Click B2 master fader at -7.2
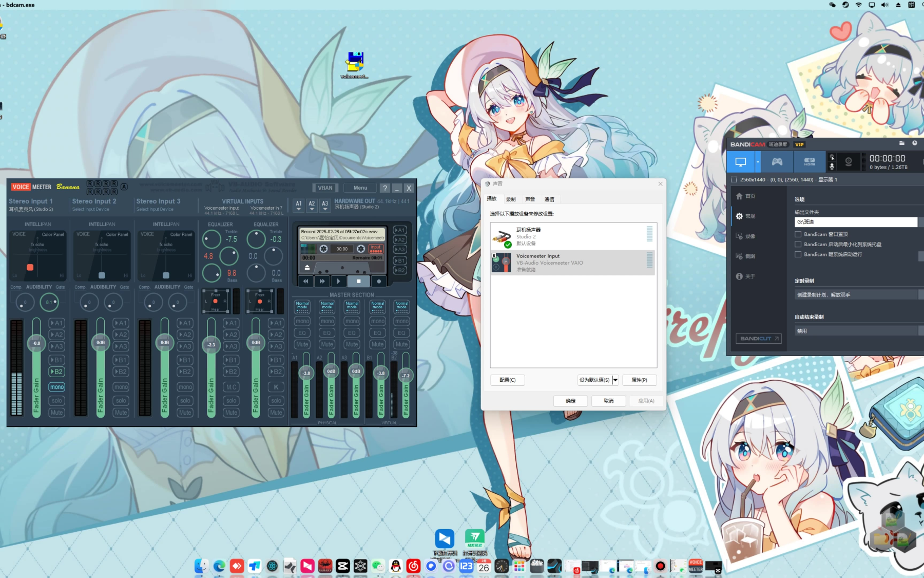Viewport: 924px width, 578px height. click(x=406, y=376)
